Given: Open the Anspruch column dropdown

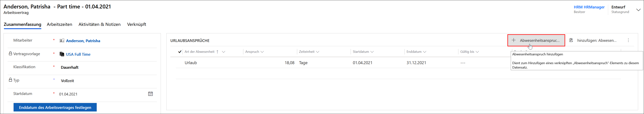Looking at the screenshot, I should click(x=262, y=52).
